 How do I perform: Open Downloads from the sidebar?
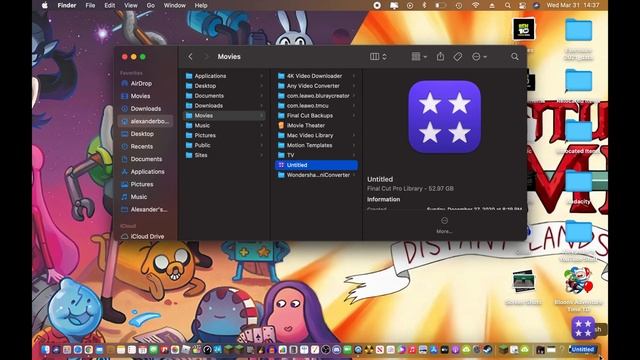click(x=145, y=109)
